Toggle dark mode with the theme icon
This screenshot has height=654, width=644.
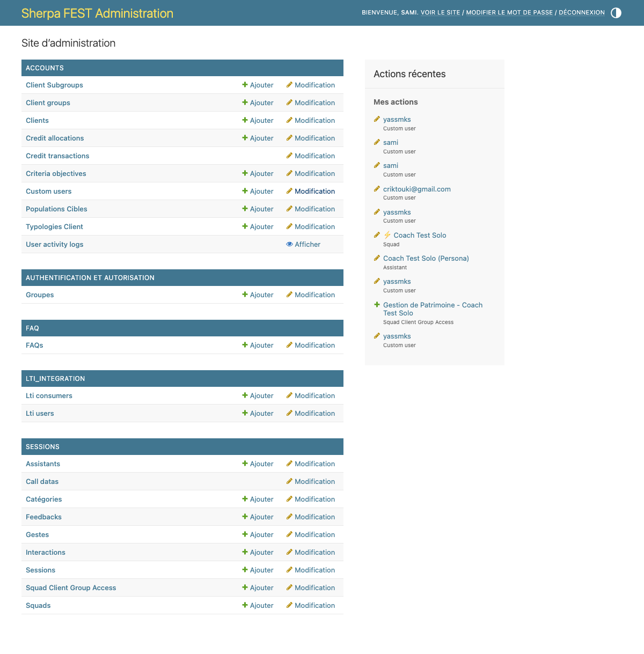pyautogui.click(x=616, y=12)
